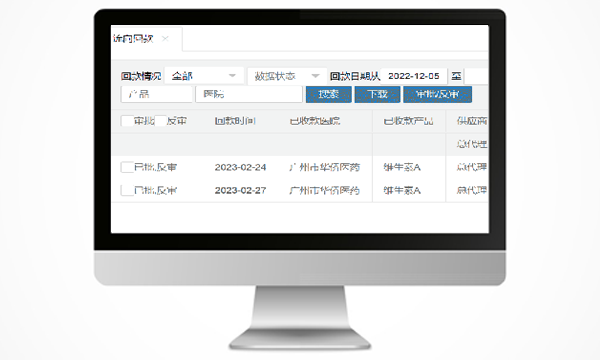Sort by 回款时间 column header
This screenshot has width=600, height=360.
pos(235,121)
